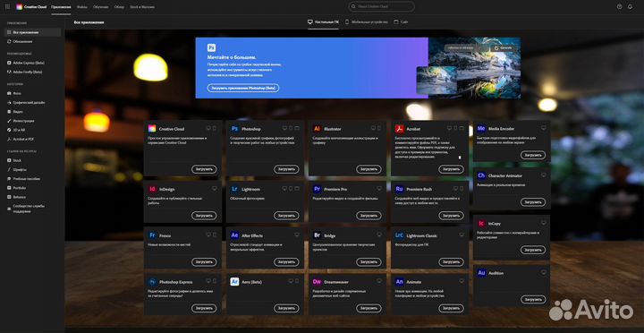Click the InCopy Ic card icon
The width and height of the screenshot is (644, 333).
click(481, 224)
